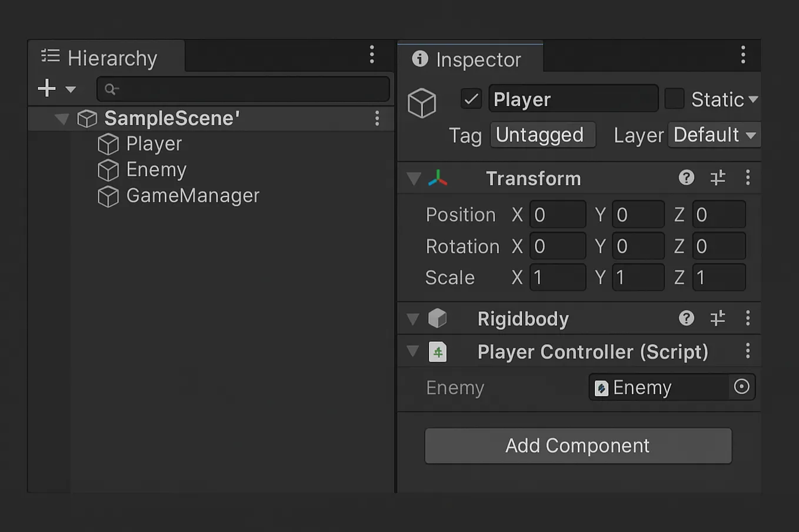Click the Player Controller script icon
799x532 pixels.
coord(438,352)
